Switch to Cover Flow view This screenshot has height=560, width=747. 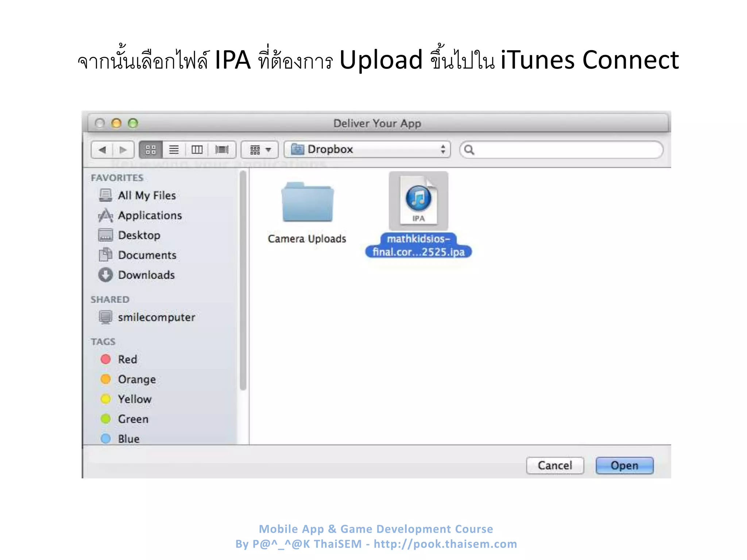tap(222, 150)
